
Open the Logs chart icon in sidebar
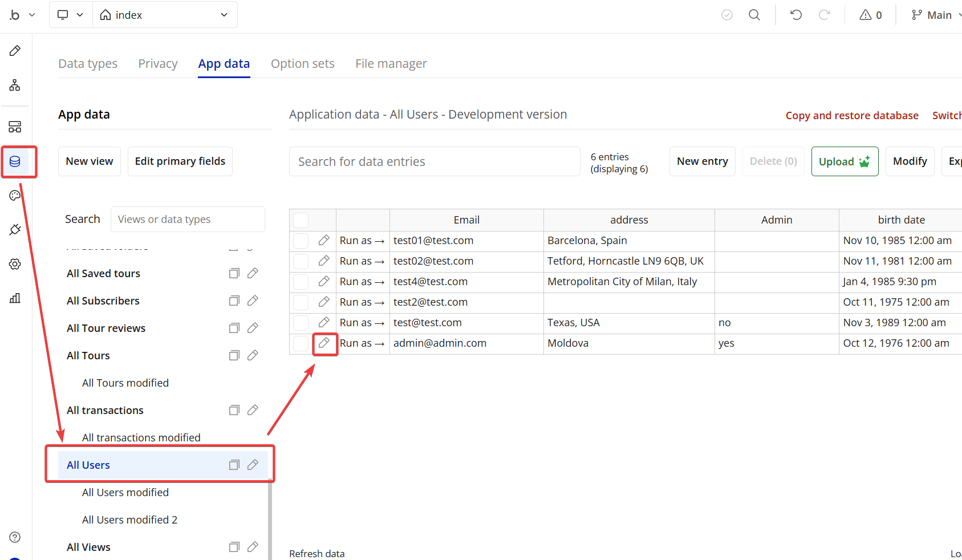15,298
